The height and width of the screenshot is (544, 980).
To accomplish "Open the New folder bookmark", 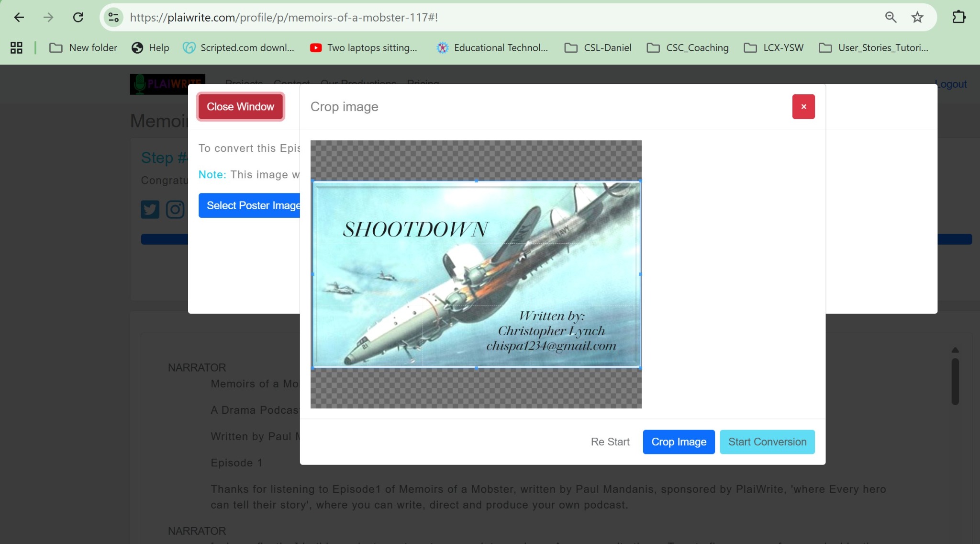I will point(83,48).
